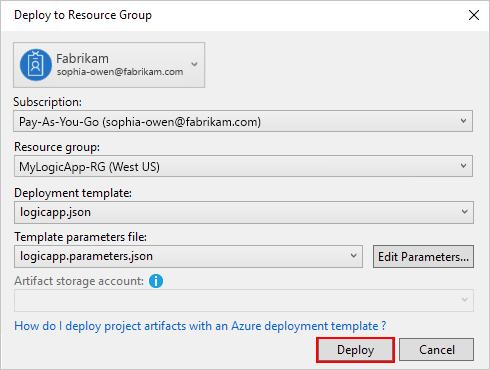Image resolution: width=490 pixels, height=370 pixels.
Task: Click the Deploy button
Action: tap(355, 350)
